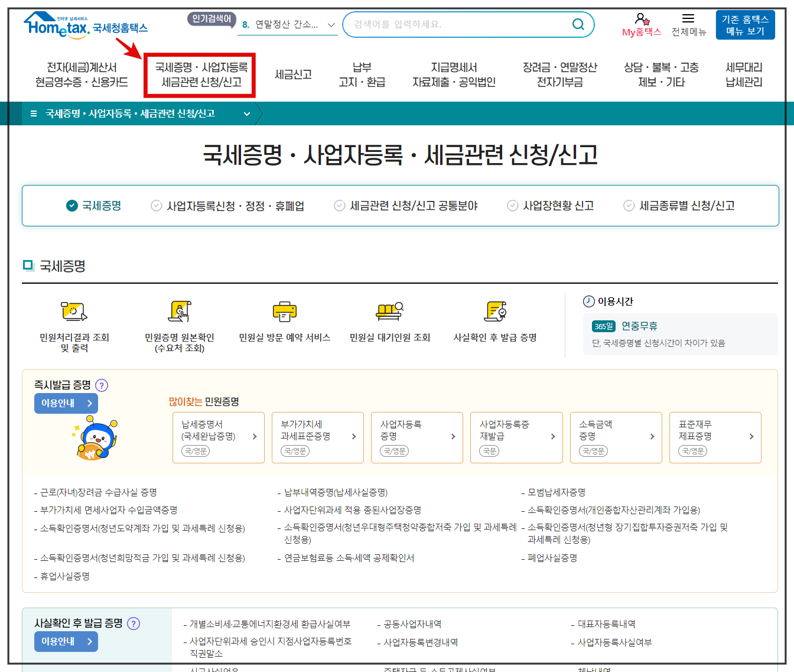
Task: Open 민원처리결과 조회 및 출력
Action: 73,311
